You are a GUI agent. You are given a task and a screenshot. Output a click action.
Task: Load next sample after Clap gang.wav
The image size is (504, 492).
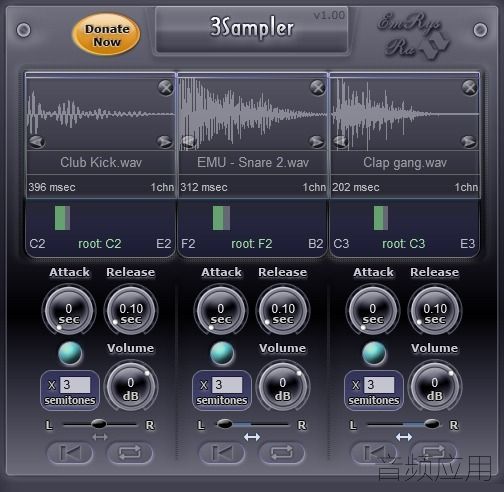(x=468, y=141)
